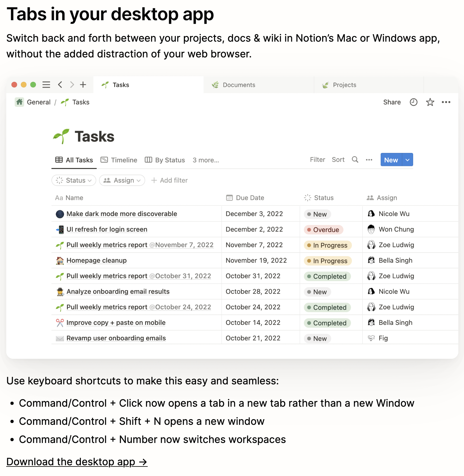The image size is (464, 476).
Task: Open New status for Revamp onboarding emails
Action: point(317,339)
